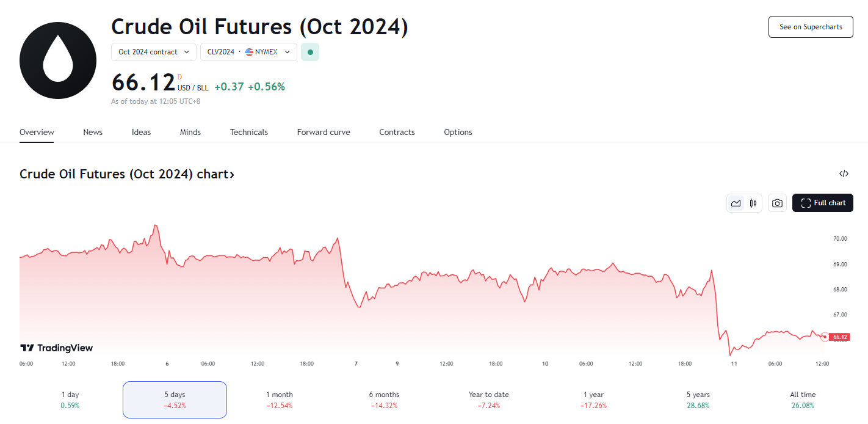Go to the Technicals tab
868x424 pixels.
pyautogui.click(x=249, y=133)
